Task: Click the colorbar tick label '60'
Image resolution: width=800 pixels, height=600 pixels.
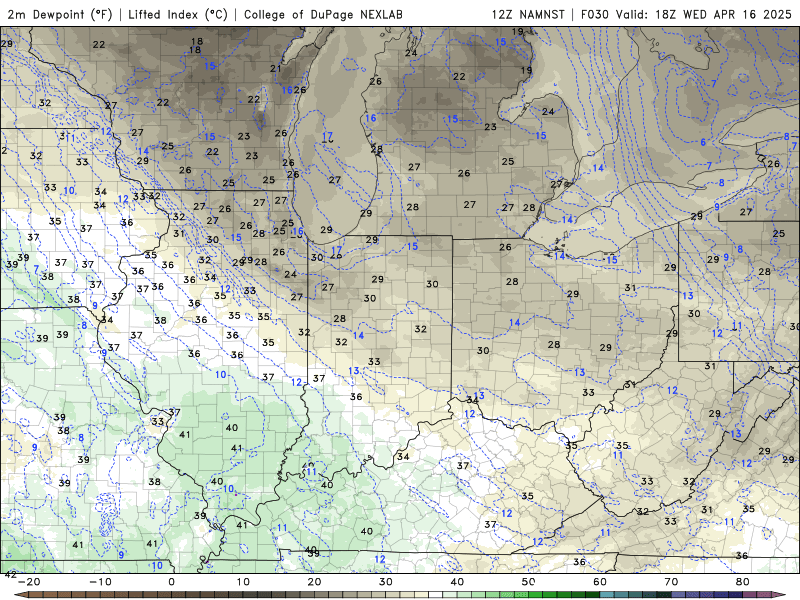Action: coord(600,582)
